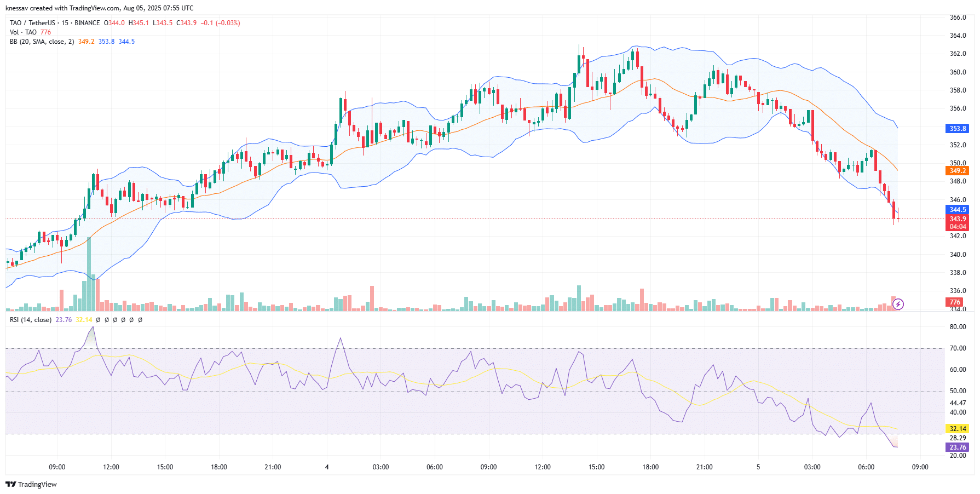
Task: Click the blue 344.5 price axis label
Action: click(x=958, y=210)
